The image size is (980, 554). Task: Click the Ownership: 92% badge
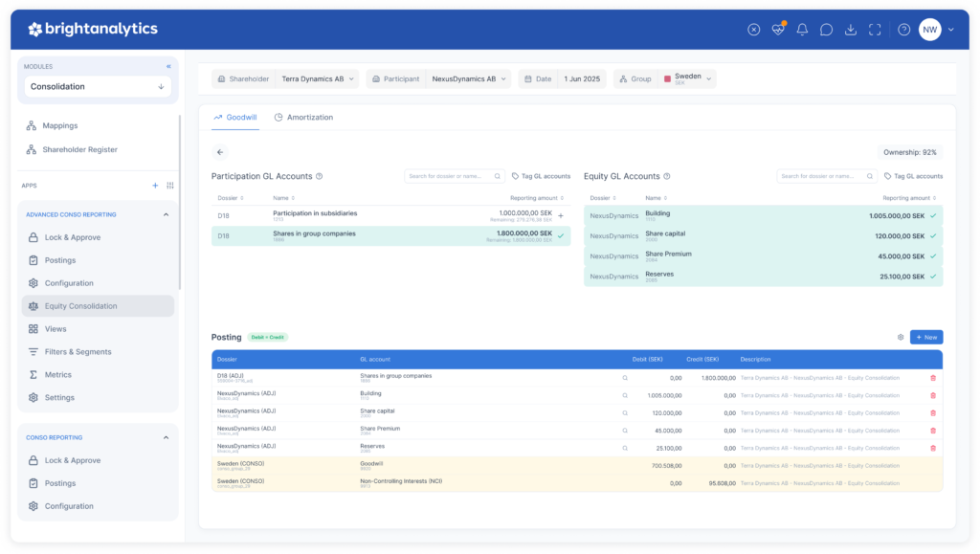910,152
